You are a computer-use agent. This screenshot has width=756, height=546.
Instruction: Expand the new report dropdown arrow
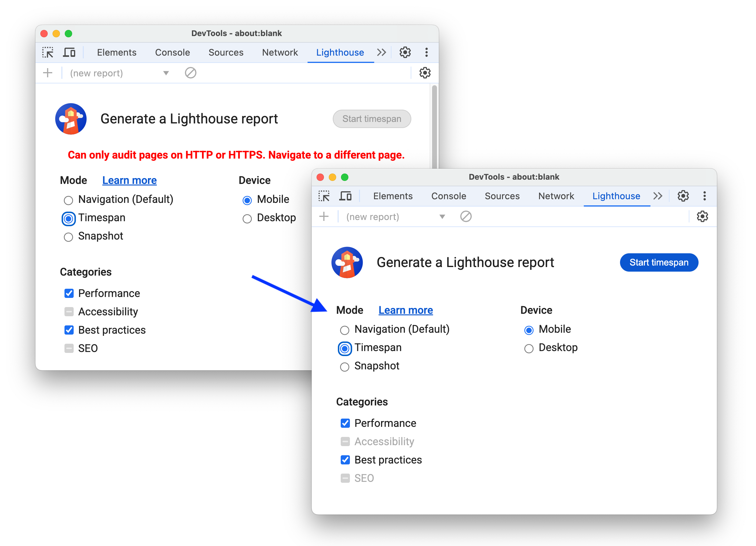[441, 218]
